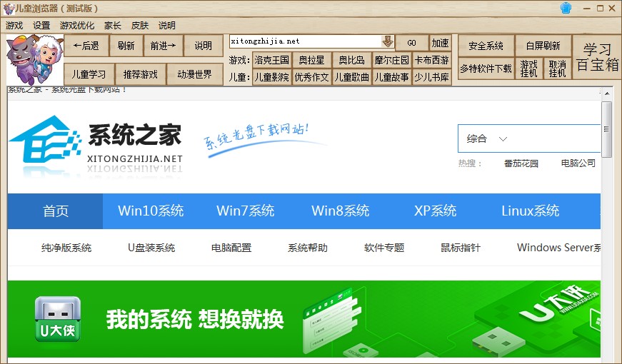The width and height of the screenshot is (622, 364).
Task: Open the 设置 menu
Action: 41,26
